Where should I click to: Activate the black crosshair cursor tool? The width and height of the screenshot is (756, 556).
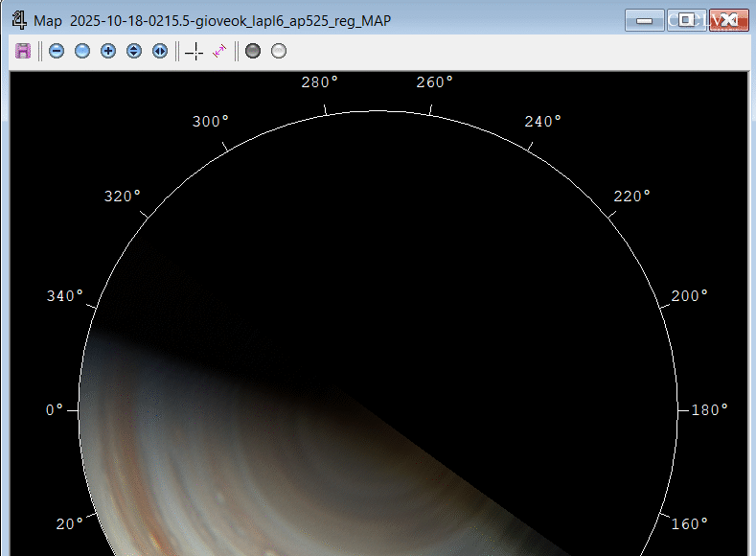[x=195, y=51]
